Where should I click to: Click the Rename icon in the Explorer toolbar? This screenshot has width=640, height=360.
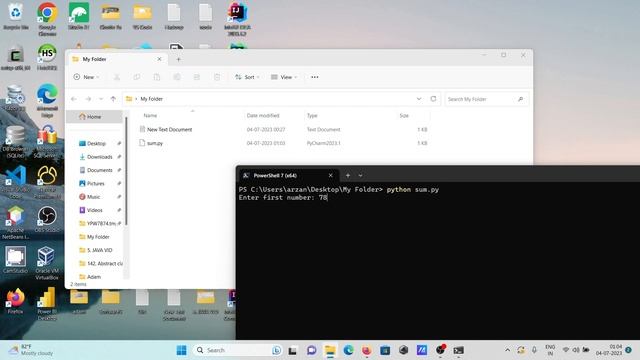click(x=177, y=77)
